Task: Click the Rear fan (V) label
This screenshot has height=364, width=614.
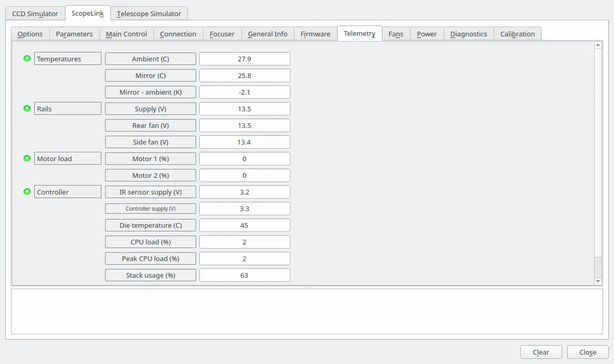Action: (151, 125)
